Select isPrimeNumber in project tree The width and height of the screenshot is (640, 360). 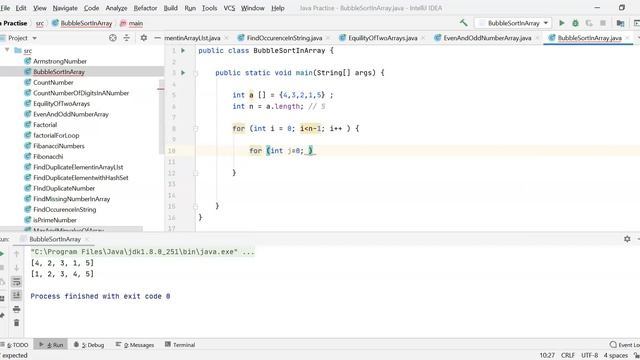[x=55, y=220]
